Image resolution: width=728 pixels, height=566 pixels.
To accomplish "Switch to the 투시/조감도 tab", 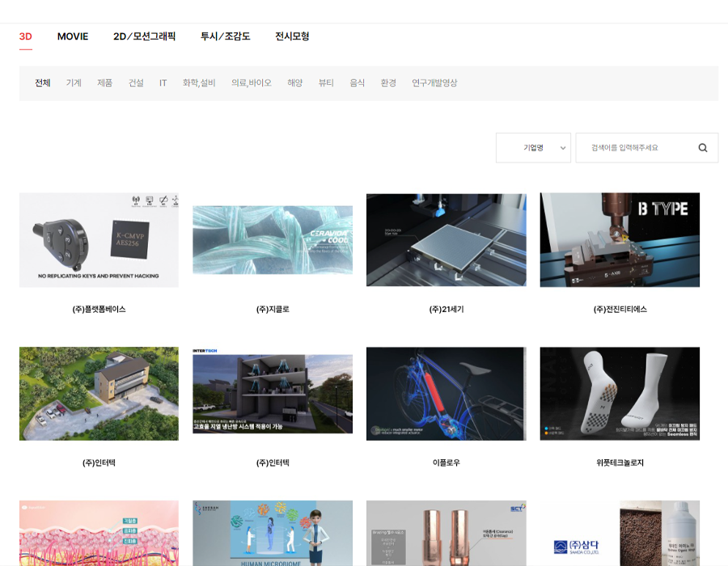I will [225, 36].
